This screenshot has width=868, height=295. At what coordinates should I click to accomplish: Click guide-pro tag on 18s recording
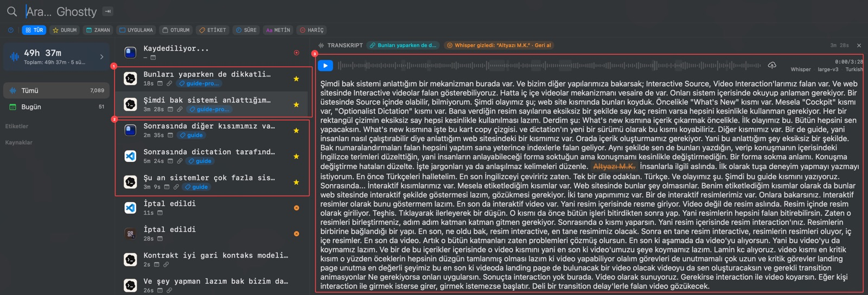tap(199, 84)
